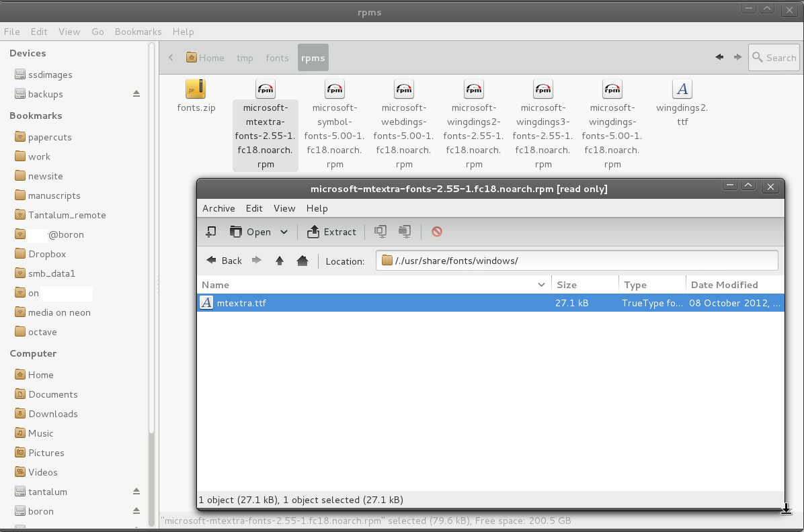Open the Archive menu
The height and width of the screenshot is (532, 804).
tap(218, 208)
